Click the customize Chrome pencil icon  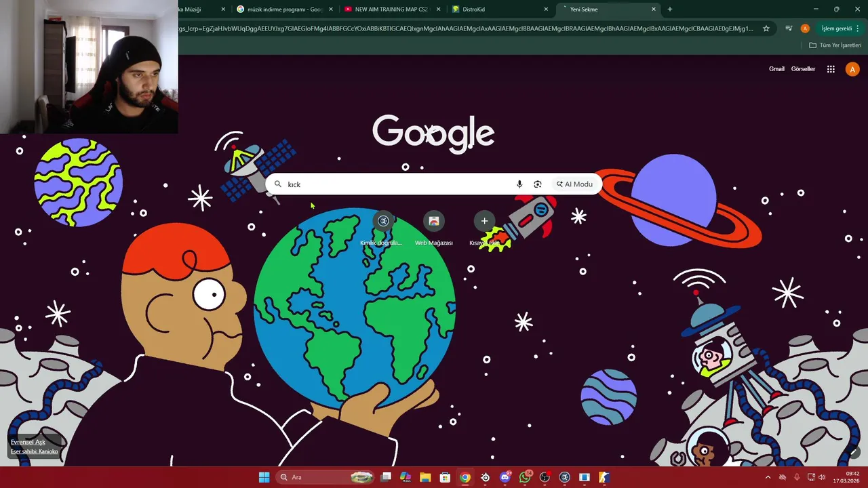click(x=854, y=451)
